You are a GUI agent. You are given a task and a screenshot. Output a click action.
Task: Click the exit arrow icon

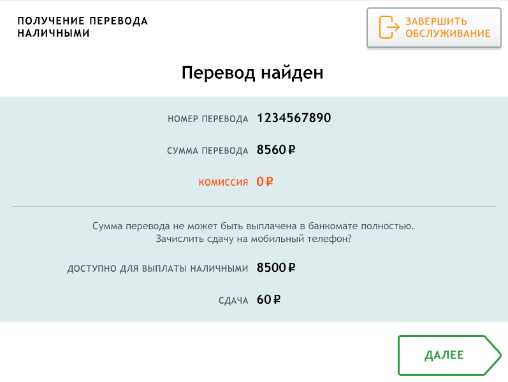[x=389, y=27]
